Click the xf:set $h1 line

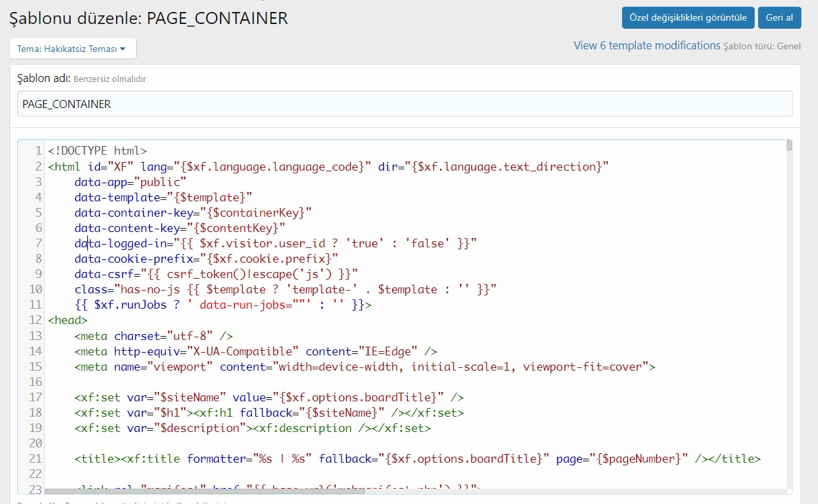click(269, 413)
